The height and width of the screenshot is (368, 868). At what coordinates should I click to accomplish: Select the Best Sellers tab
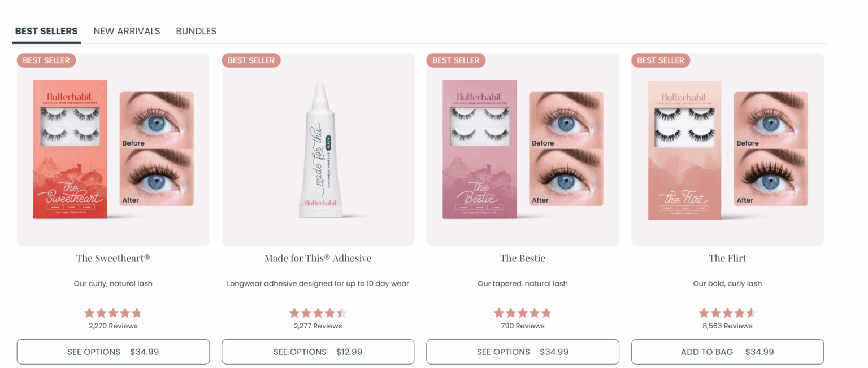(x=46, y=31)
